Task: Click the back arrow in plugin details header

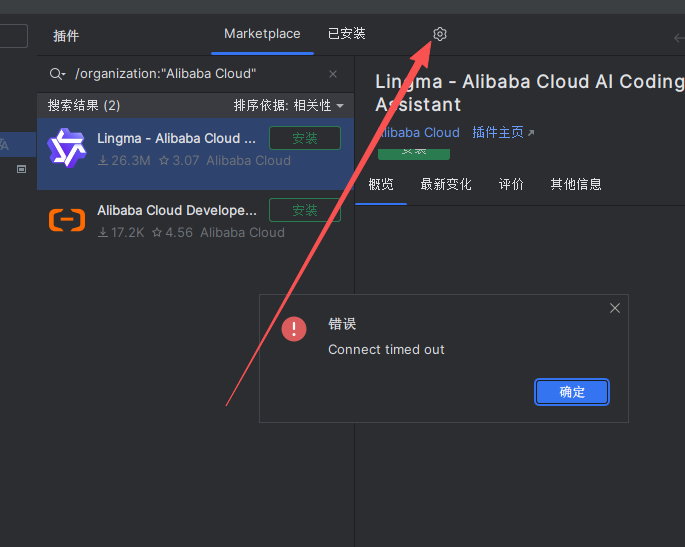Action: pos(679,38)
